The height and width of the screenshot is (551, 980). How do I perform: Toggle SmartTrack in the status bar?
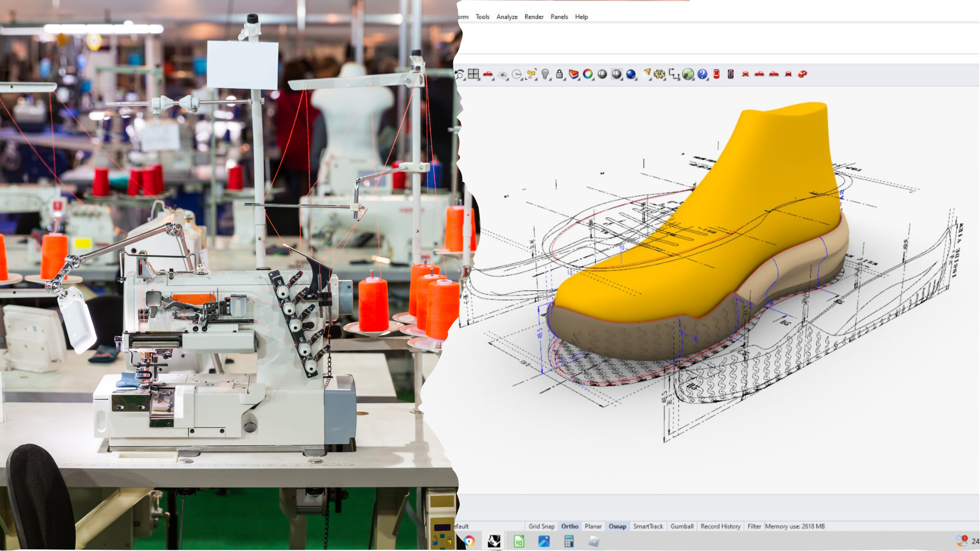click(648, 526)
